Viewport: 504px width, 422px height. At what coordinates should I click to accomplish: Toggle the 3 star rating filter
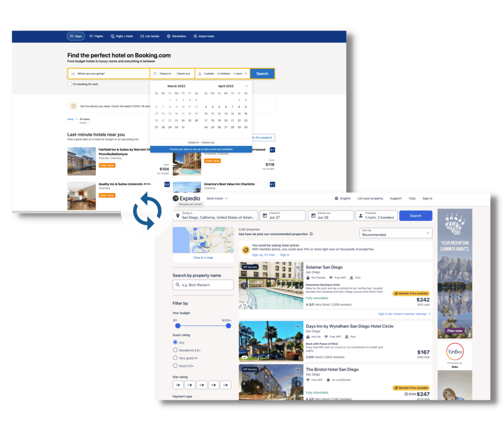pos(201,385)
